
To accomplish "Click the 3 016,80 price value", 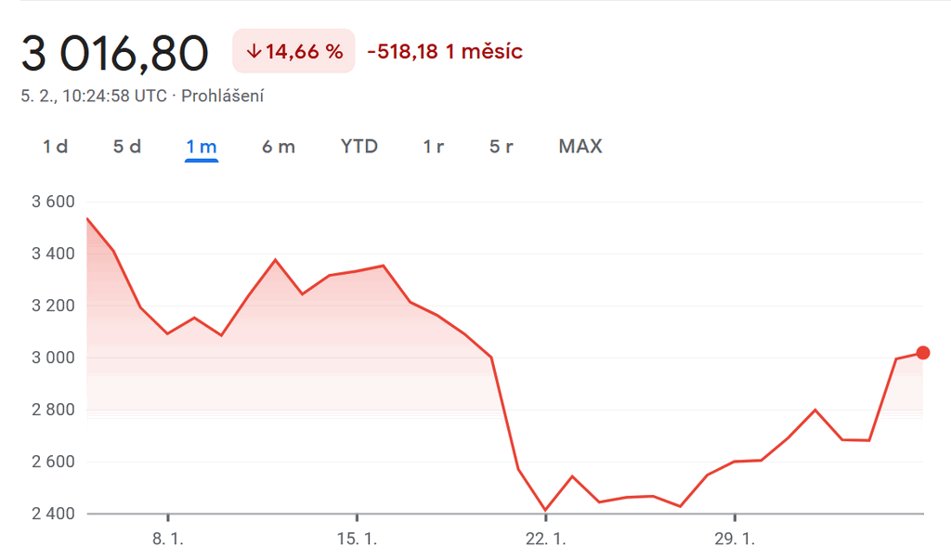I will click(114, 53).
